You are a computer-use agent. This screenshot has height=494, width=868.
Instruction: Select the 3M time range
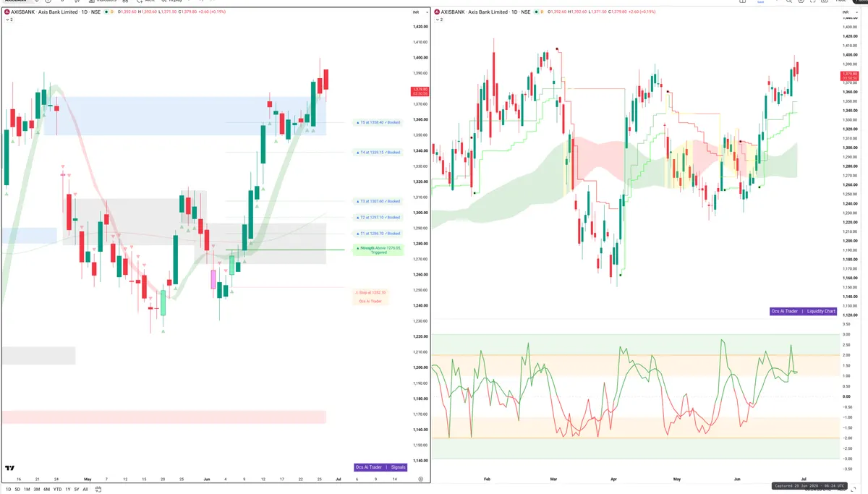pyautogui.click(x=37, y=490)
